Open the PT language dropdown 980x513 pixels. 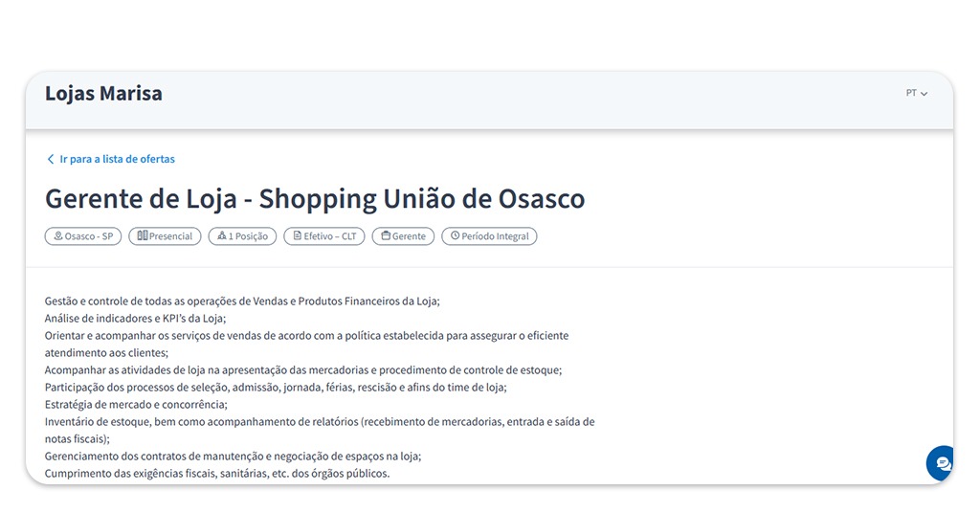click(x=916, y=94)
